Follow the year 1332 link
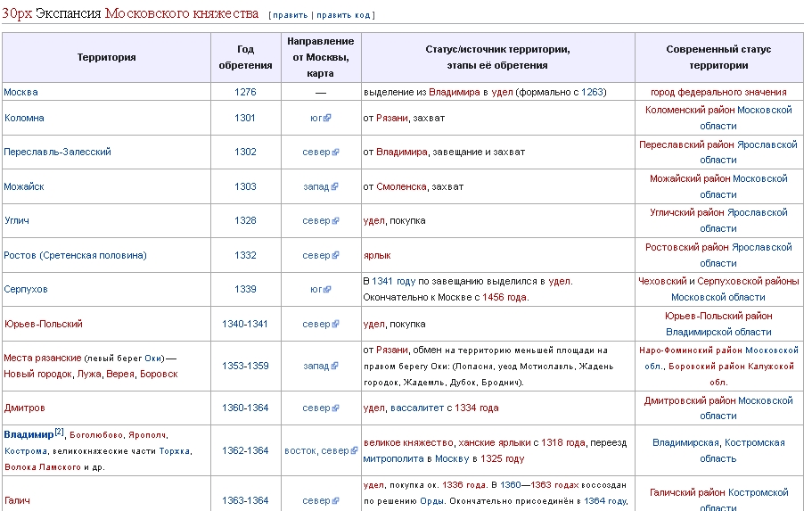Image resolution: width=812 pixels, height=511 pixels. point(245,255)
